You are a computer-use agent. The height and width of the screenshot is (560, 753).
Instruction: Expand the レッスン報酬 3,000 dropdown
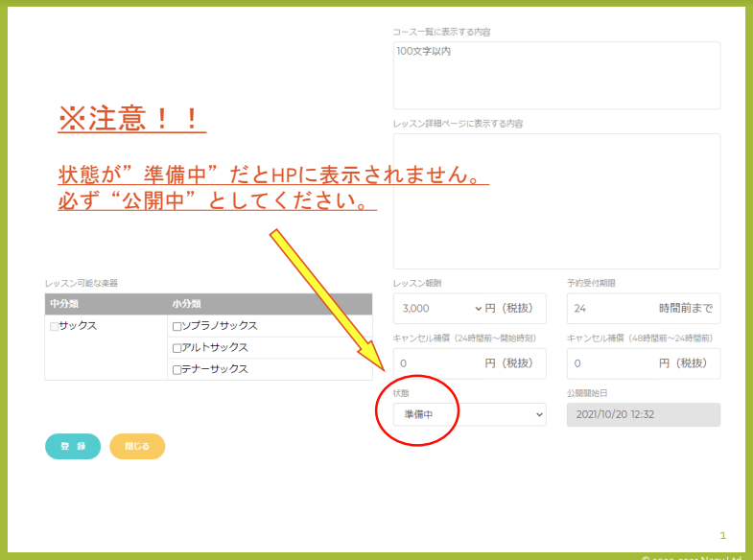[439, 309]
